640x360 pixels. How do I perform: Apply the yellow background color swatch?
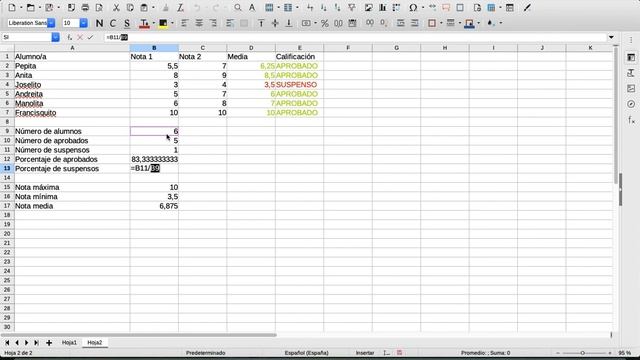[163, 23]
